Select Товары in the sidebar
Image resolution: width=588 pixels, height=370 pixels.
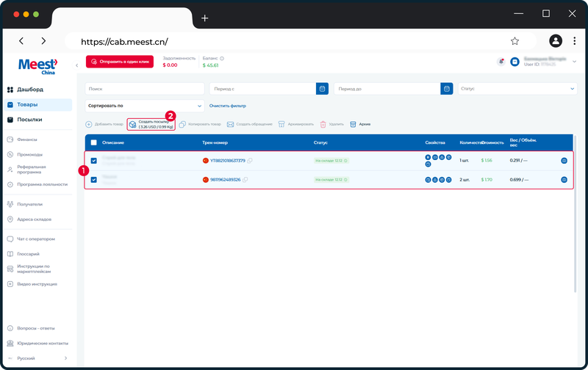[x=38, y=105]
